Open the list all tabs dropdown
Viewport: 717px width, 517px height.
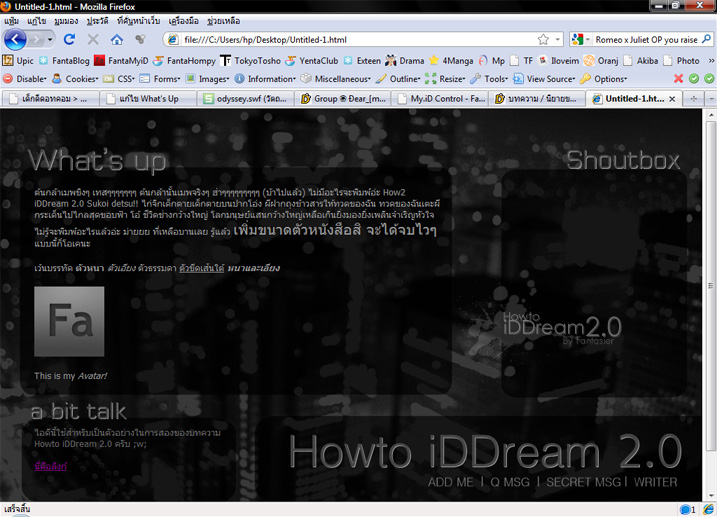click(x=711, y=99)
